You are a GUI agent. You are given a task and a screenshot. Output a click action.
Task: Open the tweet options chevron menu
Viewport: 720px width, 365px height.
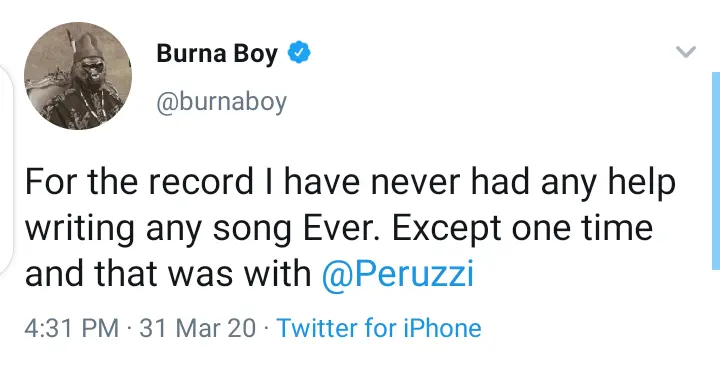686,52
